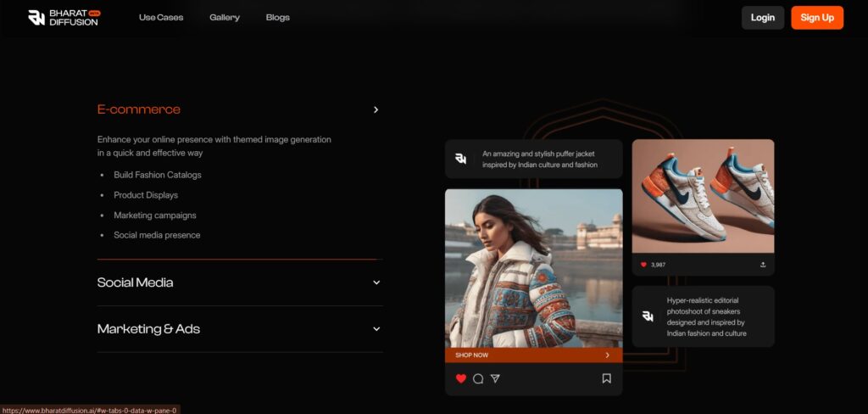The width and height of the screenshot is (868, 414).
Task: Collapse E-commerce section using its arrow
Action: point(376,109)
